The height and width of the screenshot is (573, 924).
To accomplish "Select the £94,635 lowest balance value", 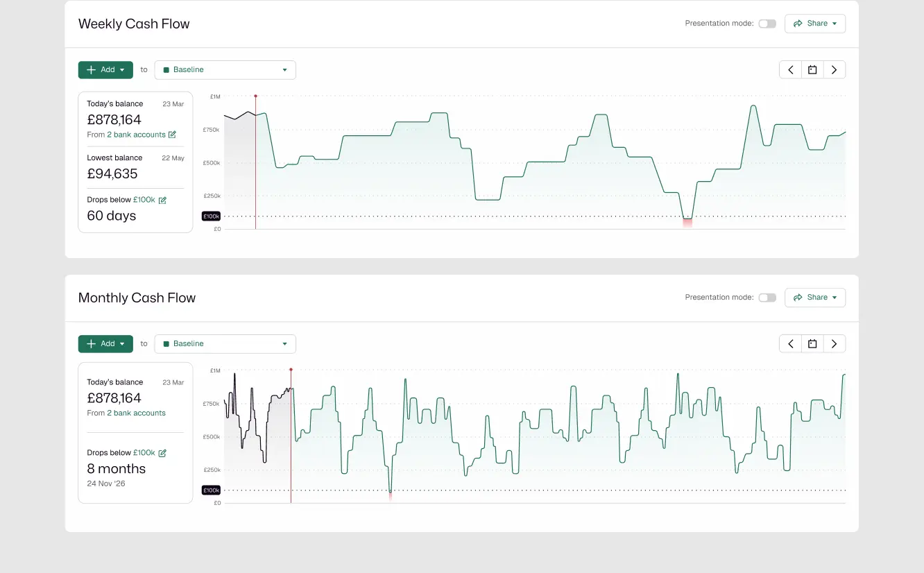I will pos(112,173).
